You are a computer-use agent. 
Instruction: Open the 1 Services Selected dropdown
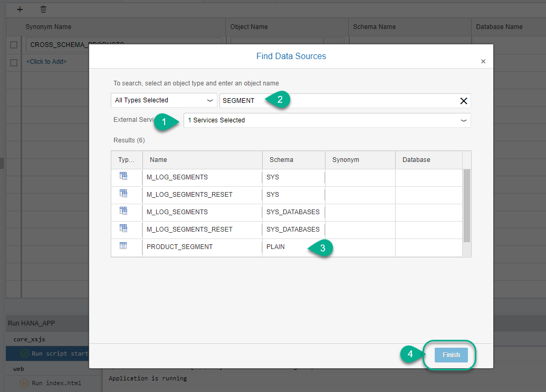point(327,120)
